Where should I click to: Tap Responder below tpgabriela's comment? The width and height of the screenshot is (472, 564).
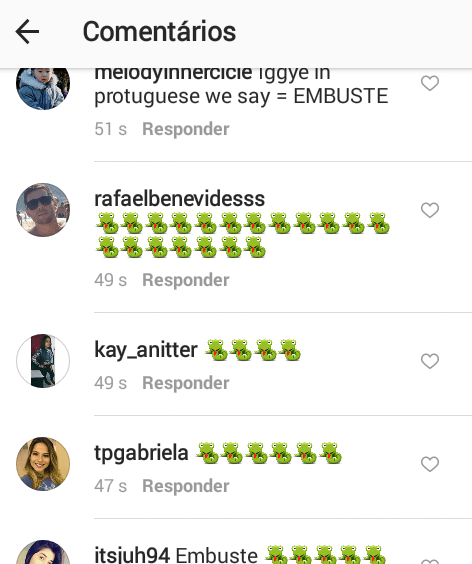(186, 486)
